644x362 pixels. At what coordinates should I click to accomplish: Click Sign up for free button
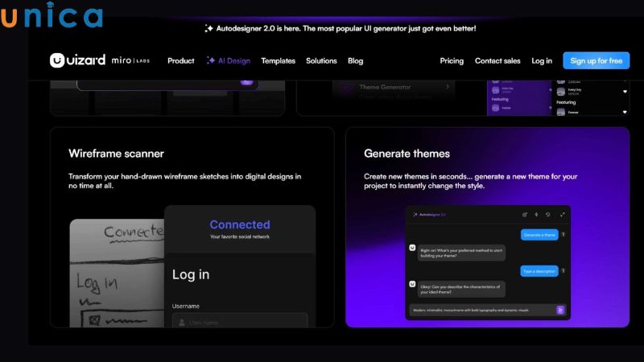pyautogui.click(x=596, y=61)
